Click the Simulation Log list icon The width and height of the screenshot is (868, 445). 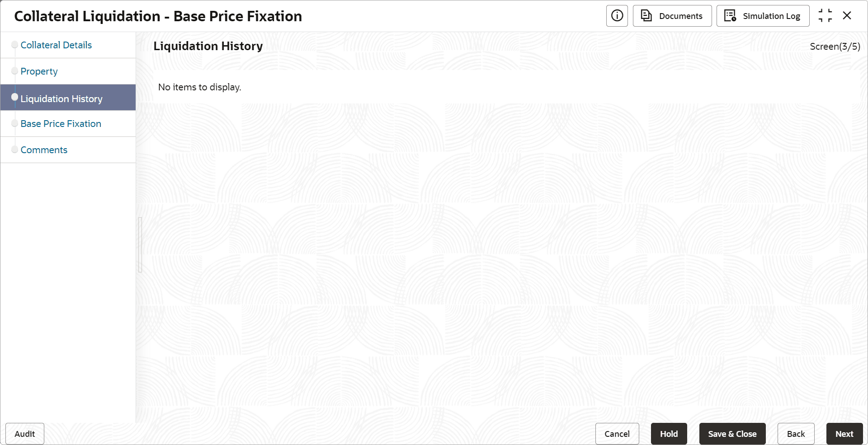[730, 16]
